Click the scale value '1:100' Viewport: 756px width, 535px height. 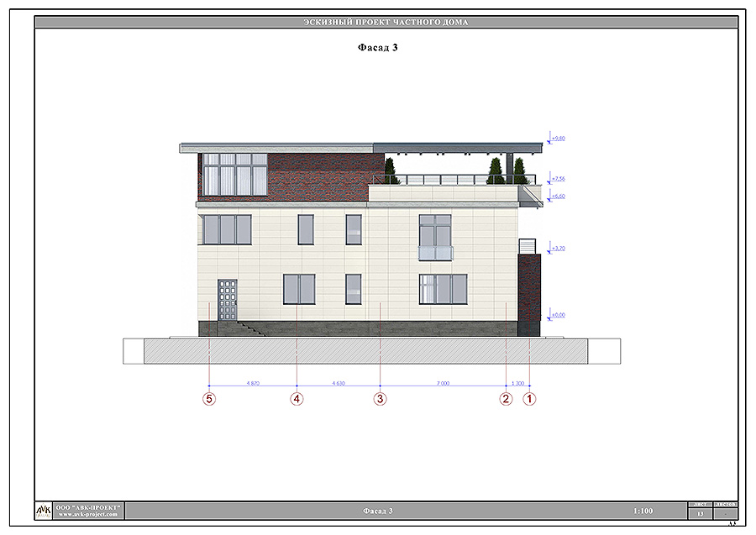(x=643, y=511)
